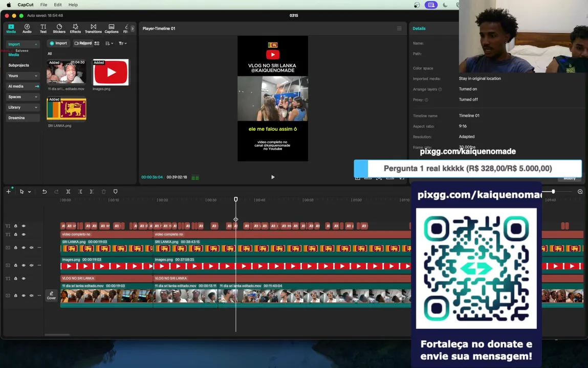Open the Stickers panel

point(59,29)
